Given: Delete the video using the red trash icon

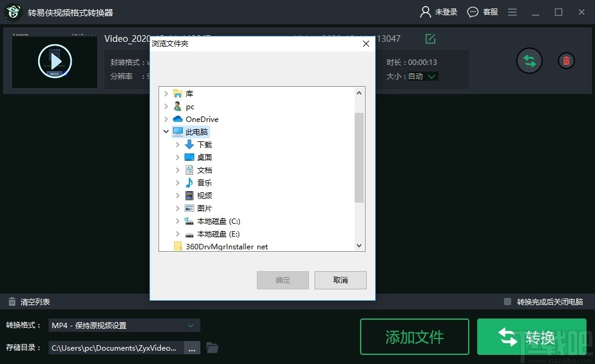Looking at the screenshot, I should (566, 61).
